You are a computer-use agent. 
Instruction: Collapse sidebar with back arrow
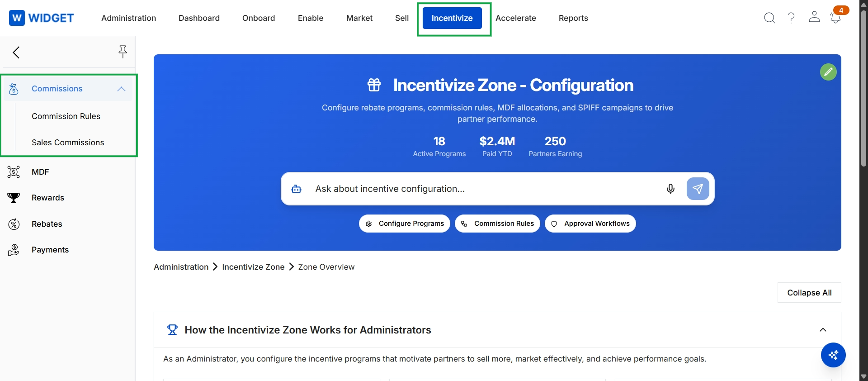pyautogui.click(x=16, y=52)
